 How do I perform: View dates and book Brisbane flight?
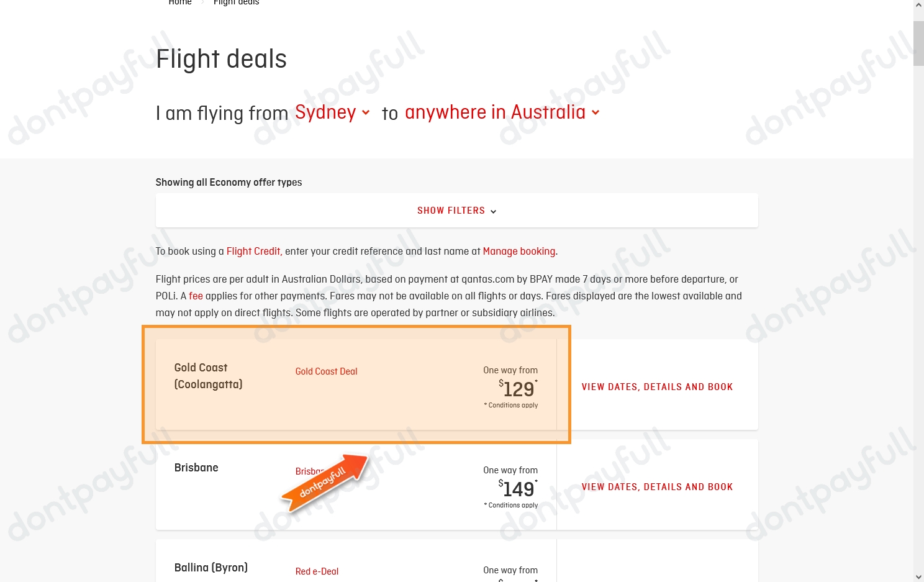tap(657, 487)
